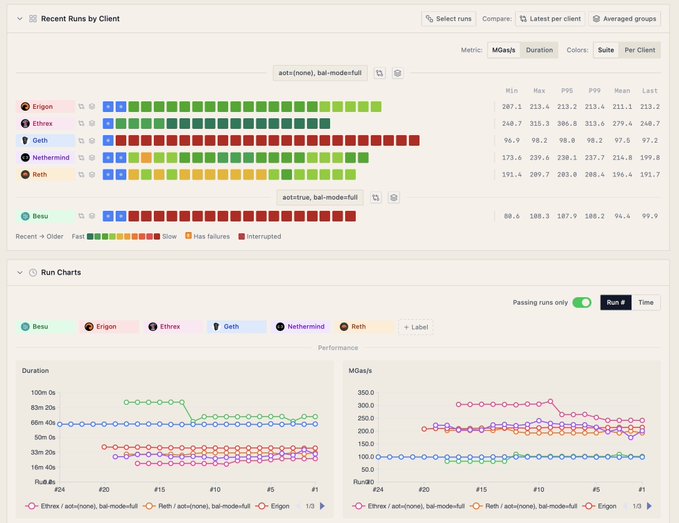Click the Nethermind client logo in the runs table
Image resolution: width=679 pixels, height=523 pixels.
coord(25,158)
